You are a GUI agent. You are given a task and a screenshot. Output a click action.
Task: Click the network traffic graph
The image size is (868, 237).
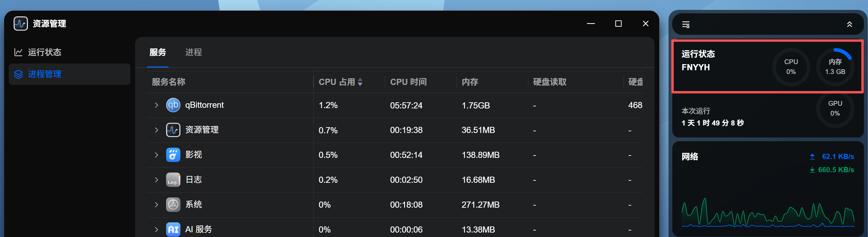pos(768,212)
